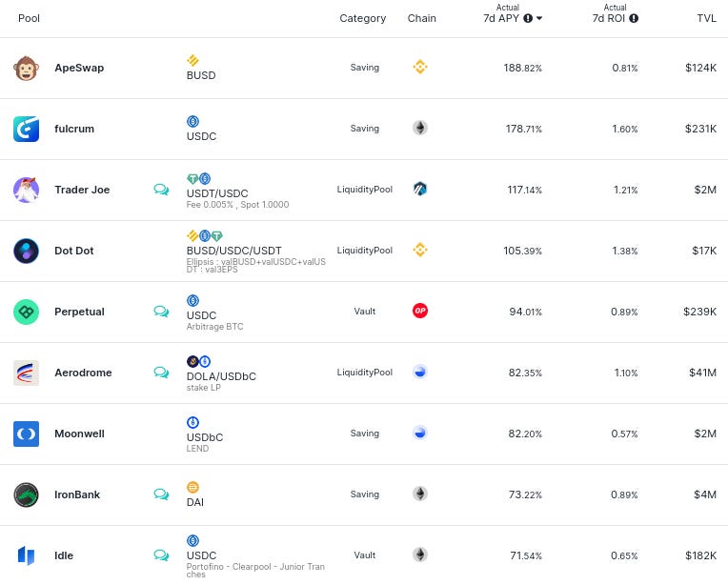Screen dimensions: 728x585
Task: Open the Aerodrome pool name
Action: [x=83, y=373]
